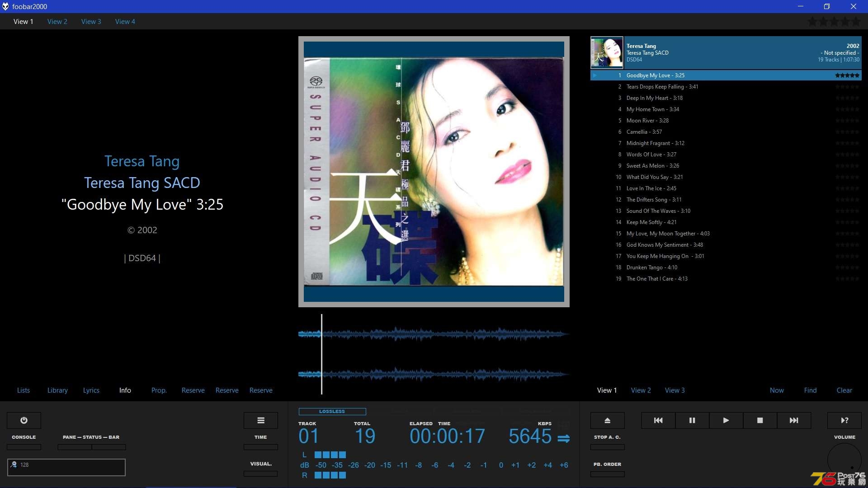Toggle the Time switch bar
The height and width of the screenshot is (488, 868).
[261, 447]
